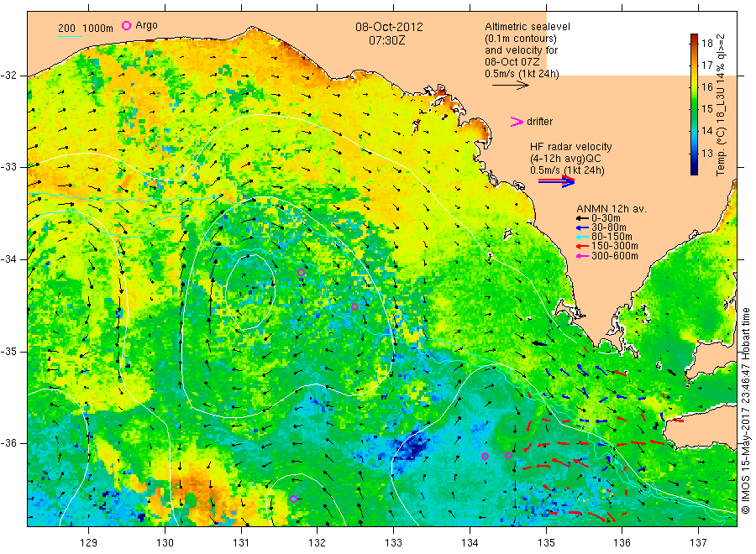Click the '(0.1m contours)' text
The width and height of the screenshot is (756, 554).
tap(521, 39)
